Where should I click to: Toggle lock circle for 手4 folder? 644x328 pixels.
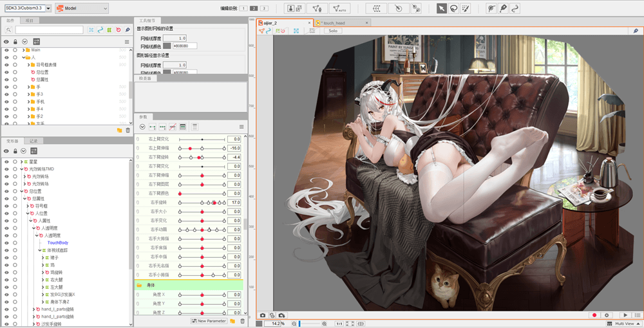15,109
